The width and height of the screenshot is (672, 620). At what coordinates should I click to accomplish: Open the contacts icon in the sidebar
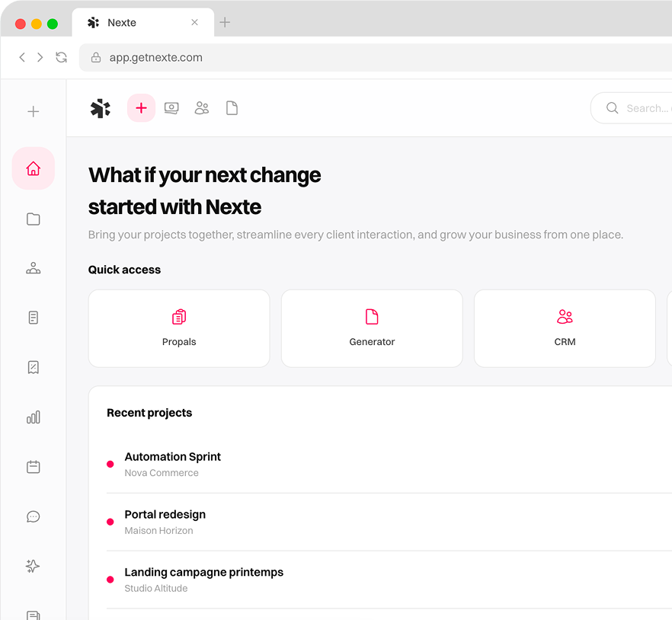point(33,268)
